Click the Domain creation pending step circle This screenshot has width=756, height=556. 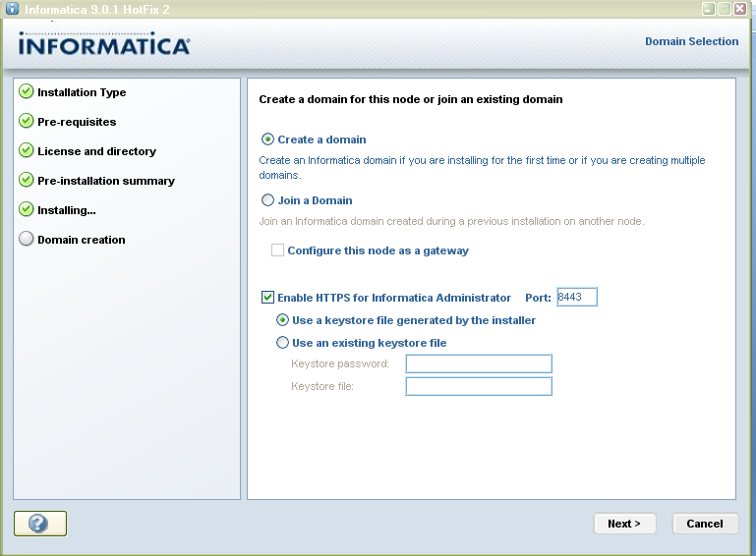pyautogui.click(x=26, y=239)
